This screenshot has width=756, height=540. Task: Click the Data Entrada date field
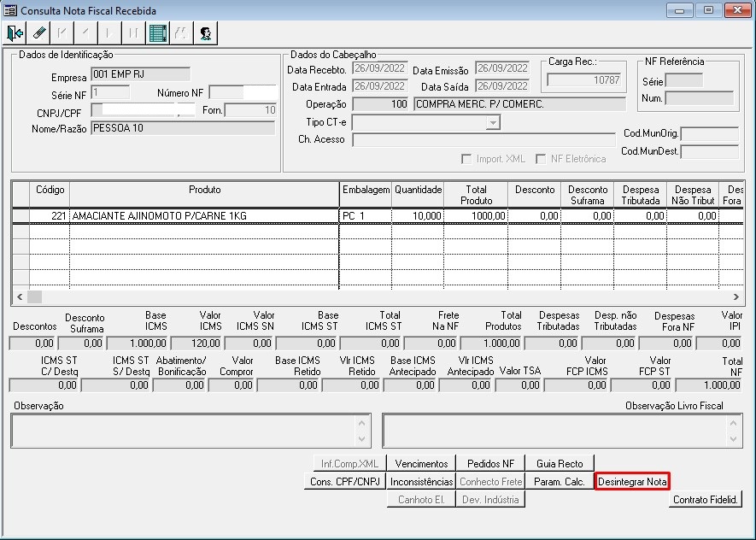380,85
